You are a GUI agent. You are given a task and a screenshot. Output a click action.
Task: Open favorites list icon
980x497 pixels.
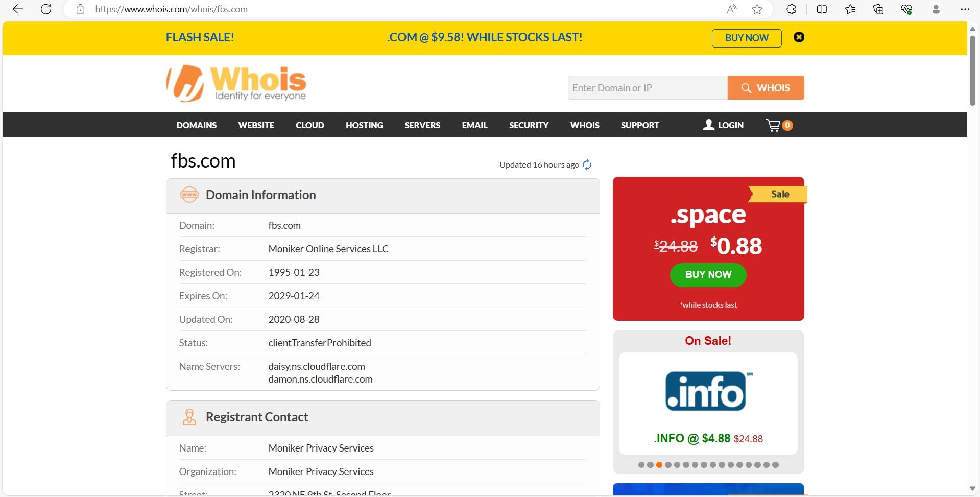[850, 9]
